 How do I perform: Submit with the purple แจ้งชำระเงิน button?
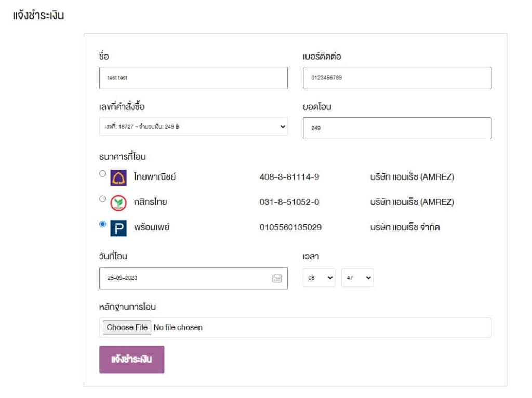coord(132,359)
